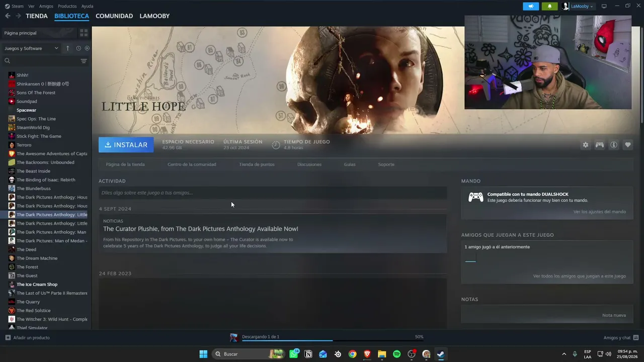
Task: Go forward using the navigation forward arrow
Action: point(18,16)
